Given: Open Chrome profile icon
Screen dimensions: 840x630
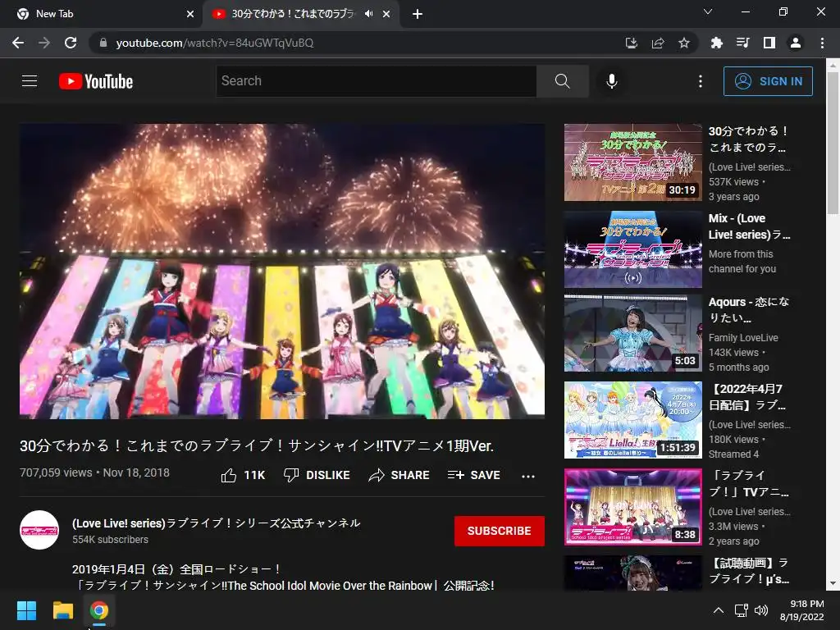Looking at the screenshot, I should tap(796, 43).
